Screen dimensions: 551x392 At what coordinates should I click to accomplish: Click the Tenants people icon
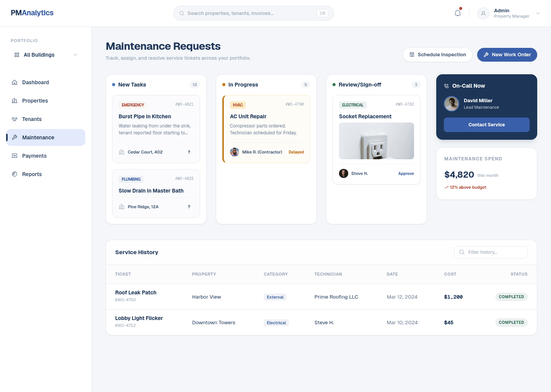(15, 119)
